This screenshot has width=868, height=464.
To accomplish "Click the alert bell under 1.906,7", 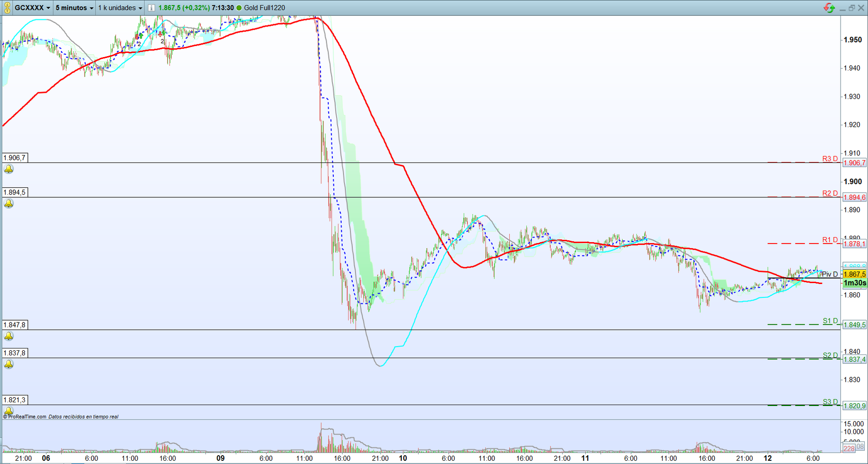I will pos(8,169).
